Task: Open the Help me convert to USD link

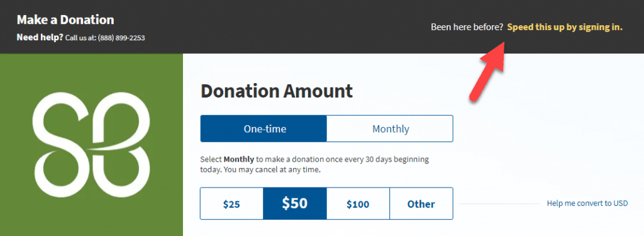Action: (x=587, y=203)
